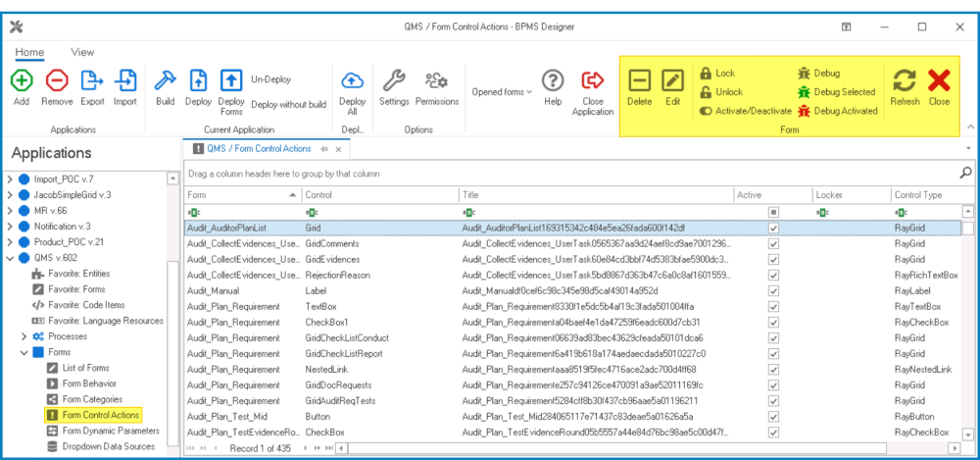This screenshot has height=460, width=980.
Task: Sort by the Form column header
Action: tap(242, 194)
